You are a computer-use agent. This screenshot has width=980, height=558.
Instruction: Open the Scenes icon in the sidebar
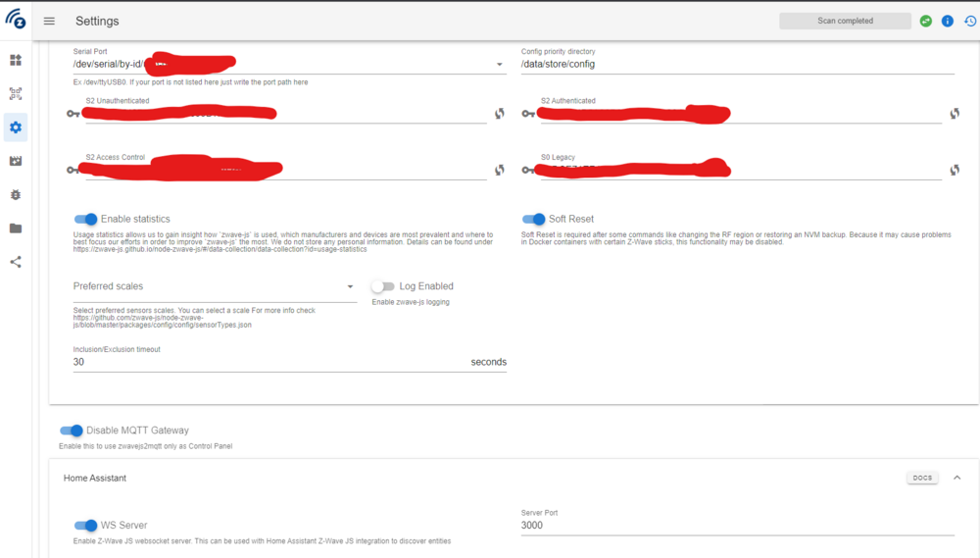click(x=16, y=161)
